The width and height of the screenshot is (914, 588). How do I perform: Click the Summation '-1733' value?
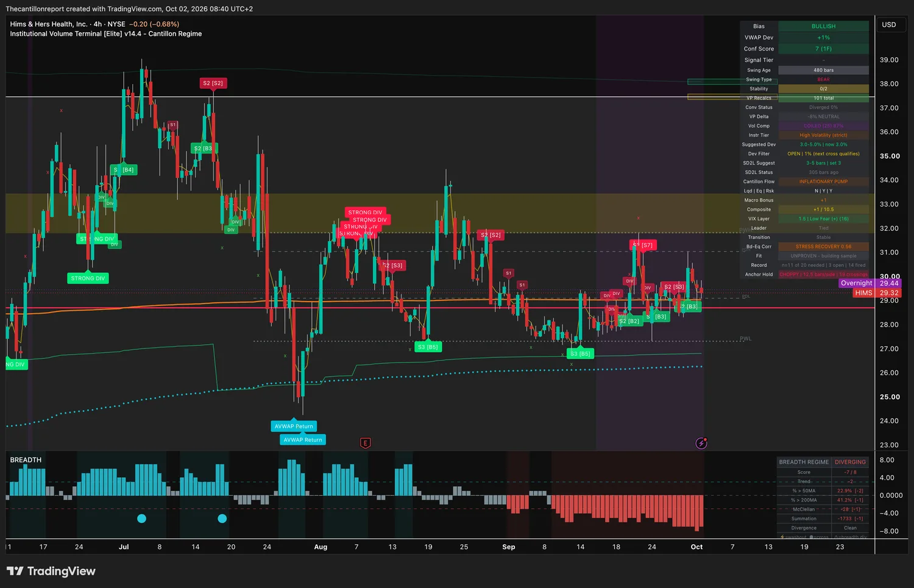(850, 519)
